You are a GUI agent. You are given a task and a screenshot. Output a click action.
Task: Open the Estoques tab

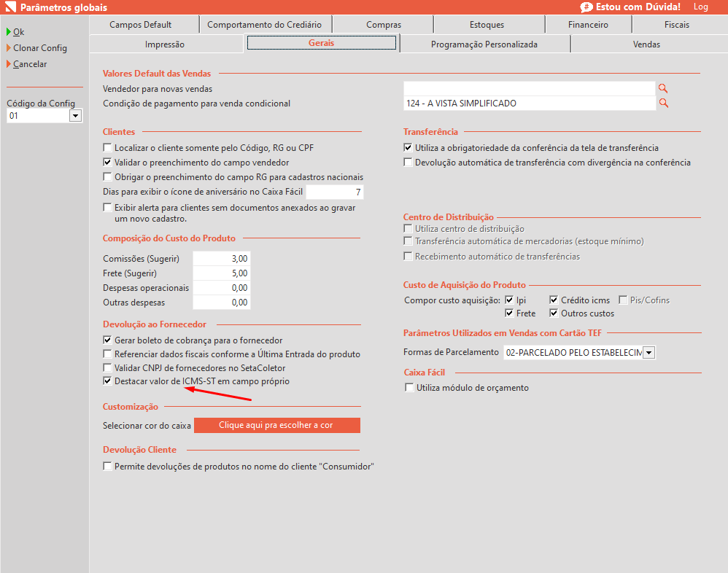pos(487,25)
